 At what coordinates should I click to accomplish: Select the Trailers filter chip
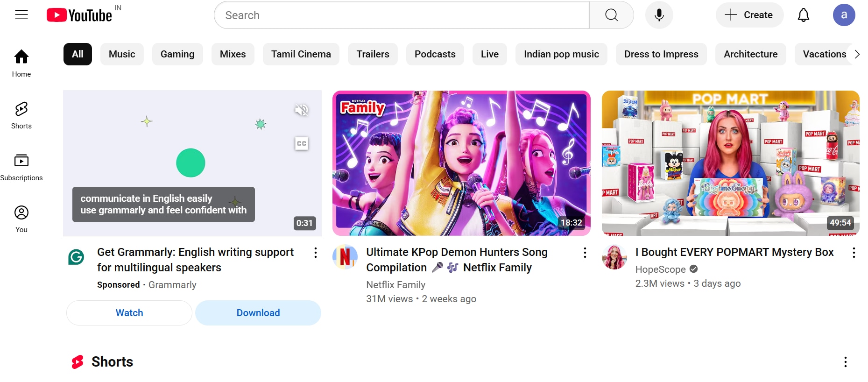(x=373, y=54)
